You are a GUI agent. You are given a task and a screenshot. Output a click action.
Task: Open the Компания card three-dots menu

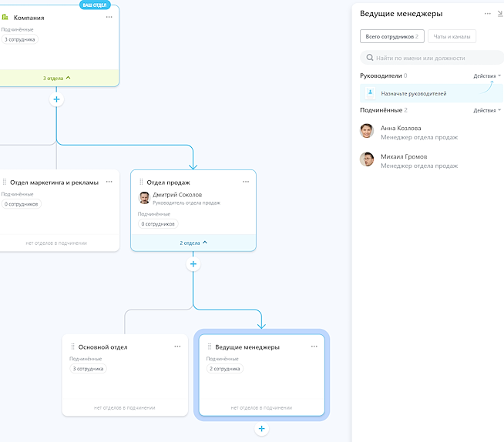point(109,17)
